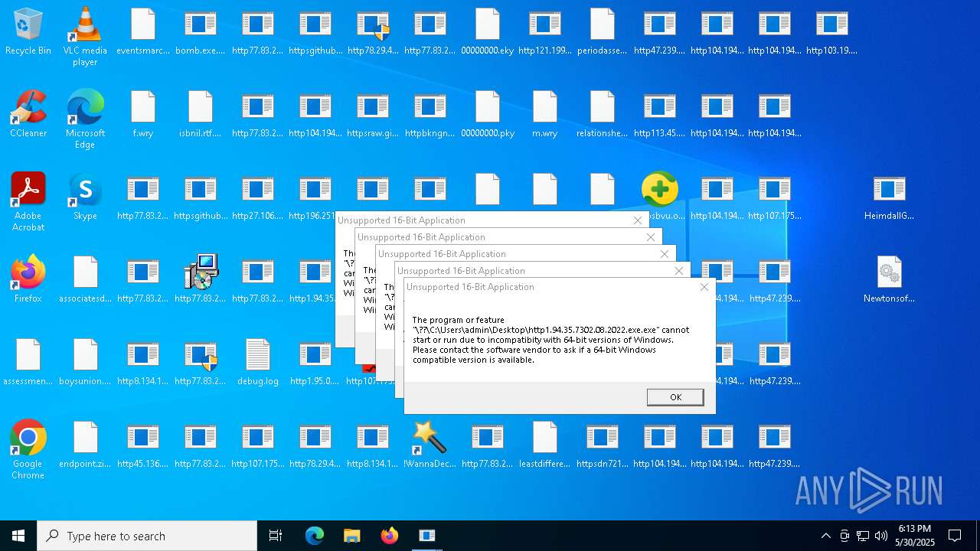Screen dimensions: 980x551
Task: Select the httpbkngn executable icon
Action: tap(430, 114)
